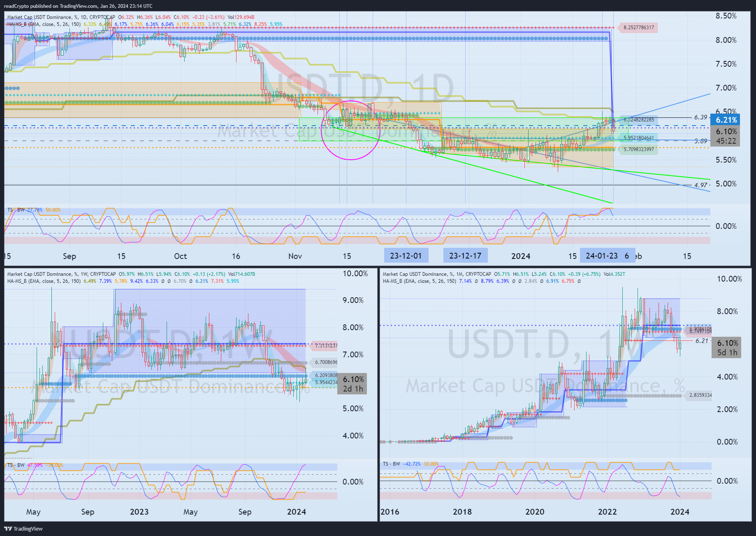The height and width of the screenshot is (536, 756).
Task: Click the highlighted 23-12-01 date marker
Action: click(406, 256)
